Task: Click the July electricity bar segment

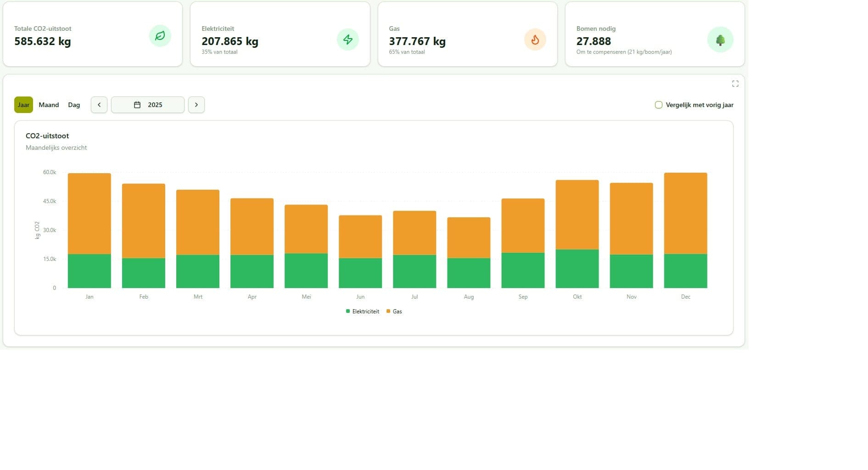Action: (414, 272)
